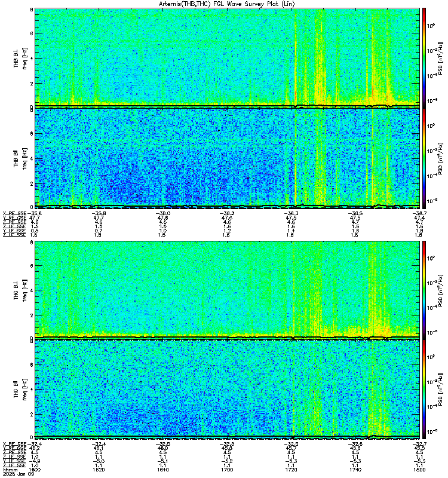Click the Y_RE_GSE value 46.0
The width and height of the screenshot is (448, 478).
pos(162,449)
